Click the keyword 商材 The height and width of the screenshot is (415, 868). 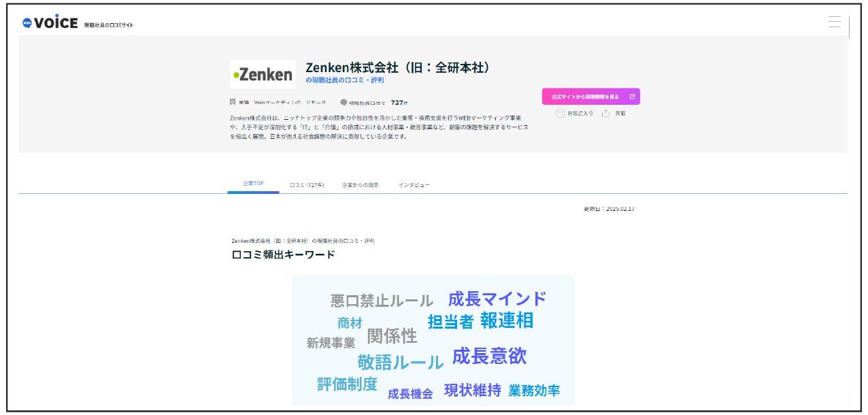pos(350,323)
